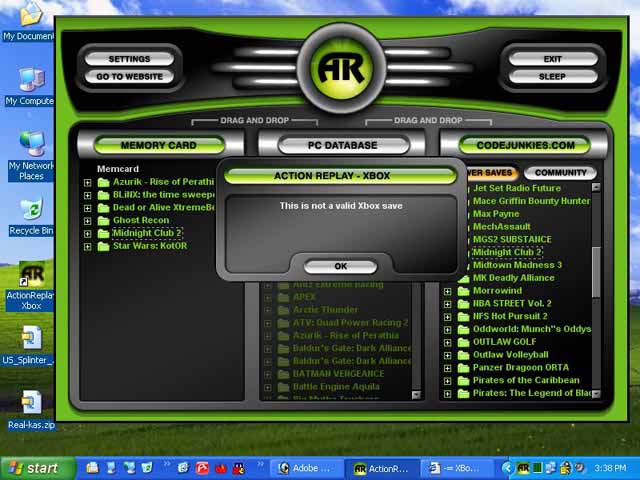This screenshot has width=640, height=480.
Task: Expand the Azurik - Rise of Perathia memcard node
Action: tap(87, 182)
